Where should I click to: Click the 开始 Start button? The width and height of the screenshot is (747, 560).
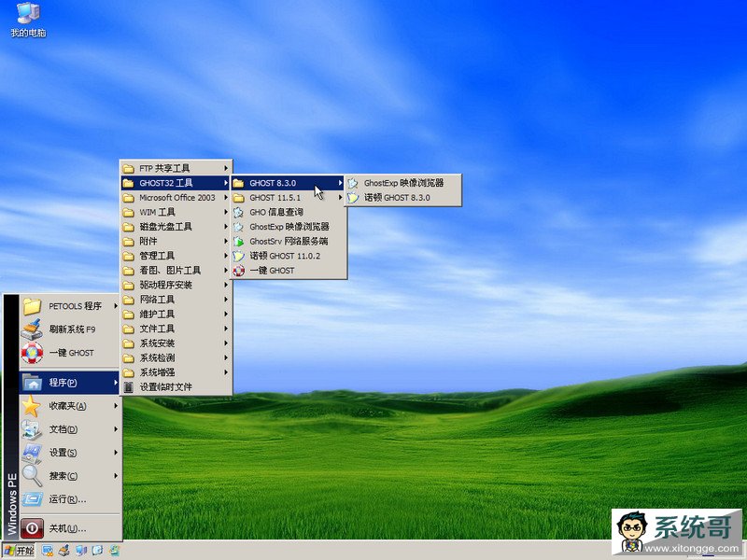pyautogui.click(x=19, y=551)
